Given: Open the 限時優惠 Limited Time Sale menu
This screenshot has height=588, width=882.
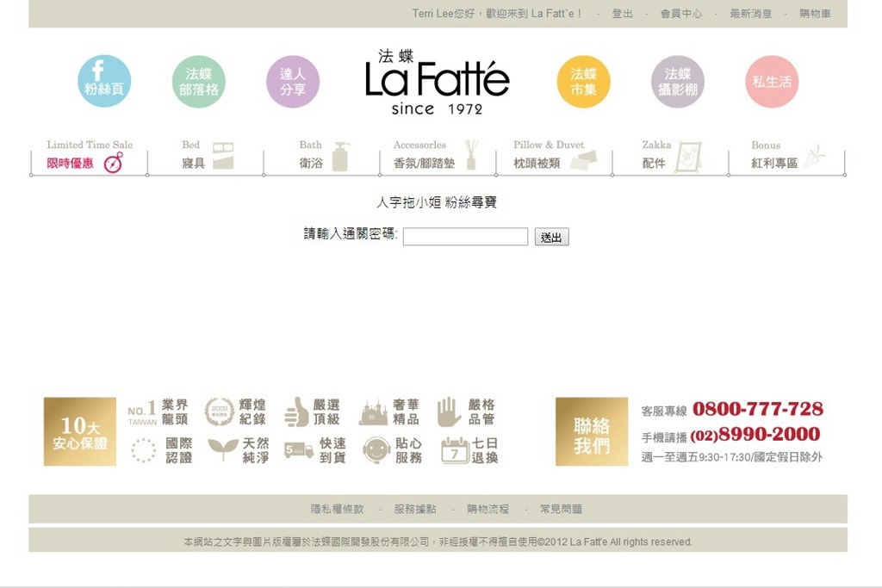Looking at the screenshot, I should click(x=89, y=156).
